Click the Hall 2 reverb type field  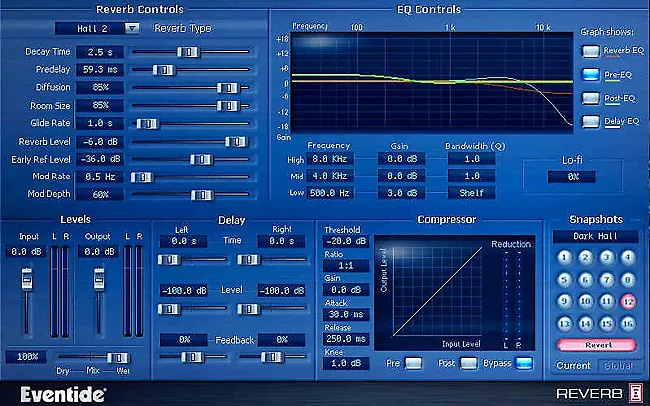90,28
